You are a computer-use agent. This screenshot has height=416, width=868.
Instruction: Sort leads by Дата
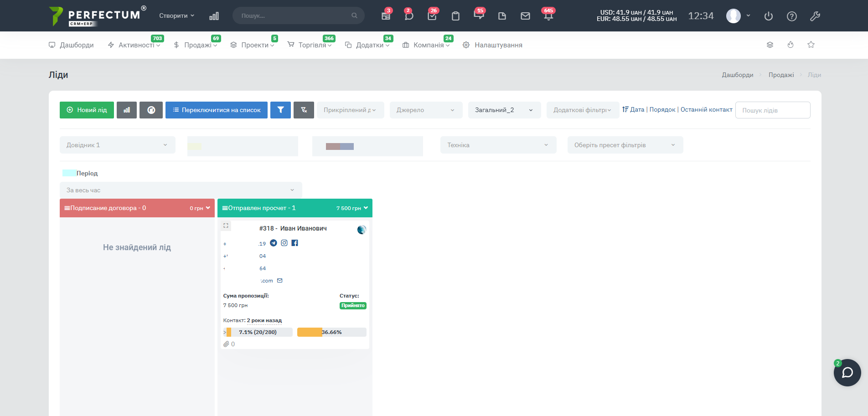coord(636,109)
